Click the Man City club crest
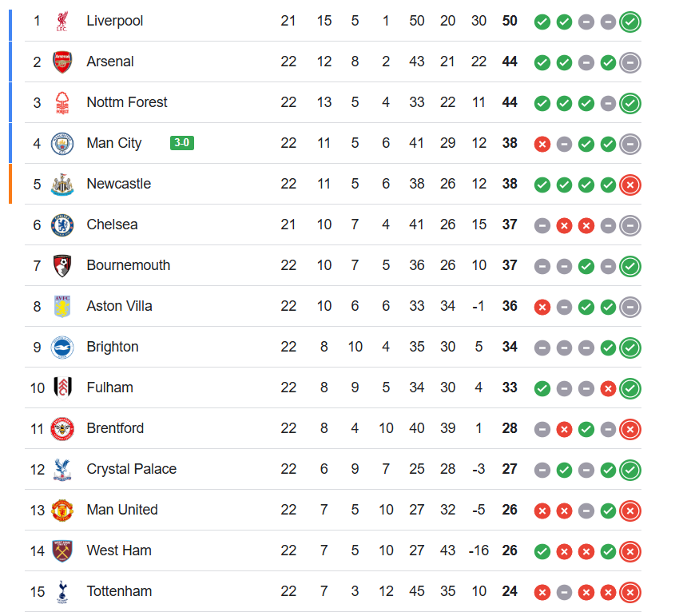This screenshot has height=616, width=679. [62, 144]
